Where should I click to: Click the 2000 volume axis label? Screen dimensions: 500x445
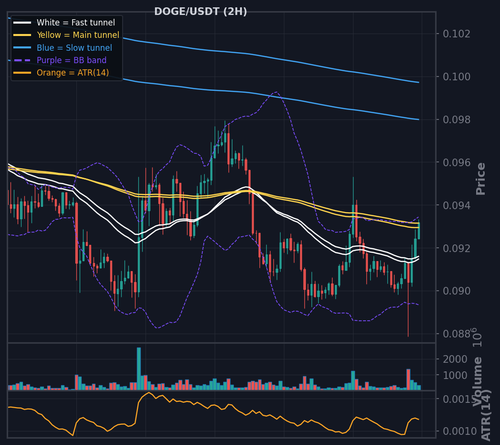(455, 359)
